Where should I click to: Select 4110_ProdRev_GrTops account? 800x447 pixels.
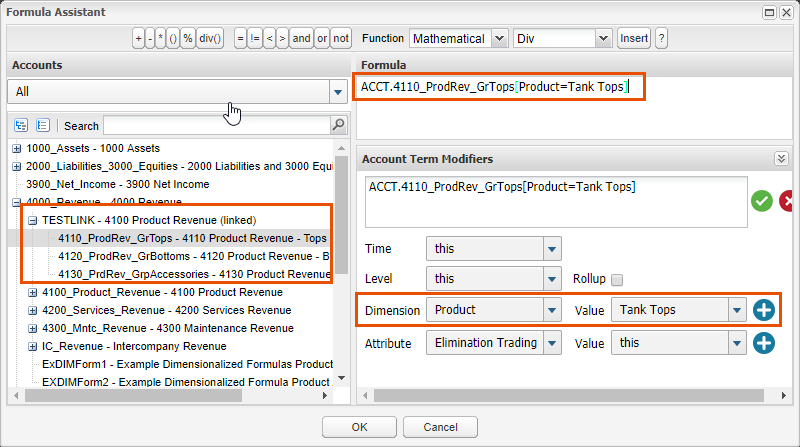[192, 238]
